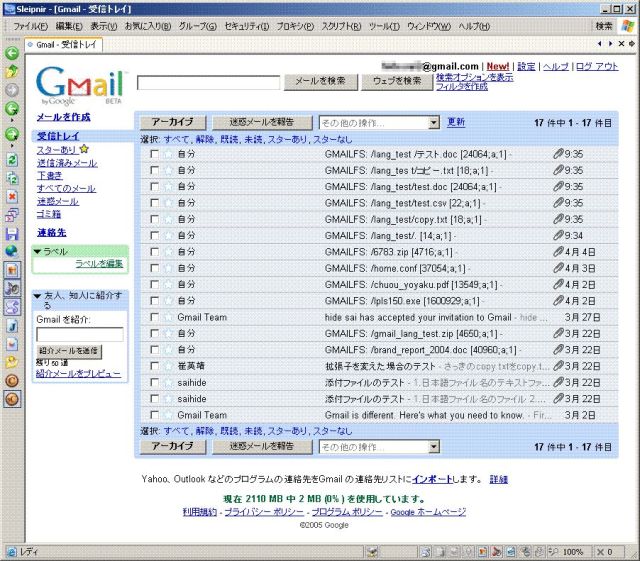640x561 pixels.
Task: Click the floppy disk save icon
Action: pos(11,231)
